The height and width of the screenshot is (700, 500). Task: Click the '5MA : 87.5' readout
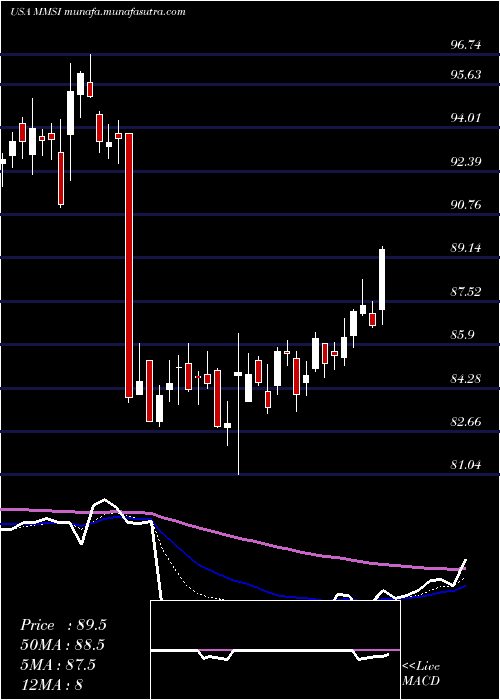click(x=58, y=665)
